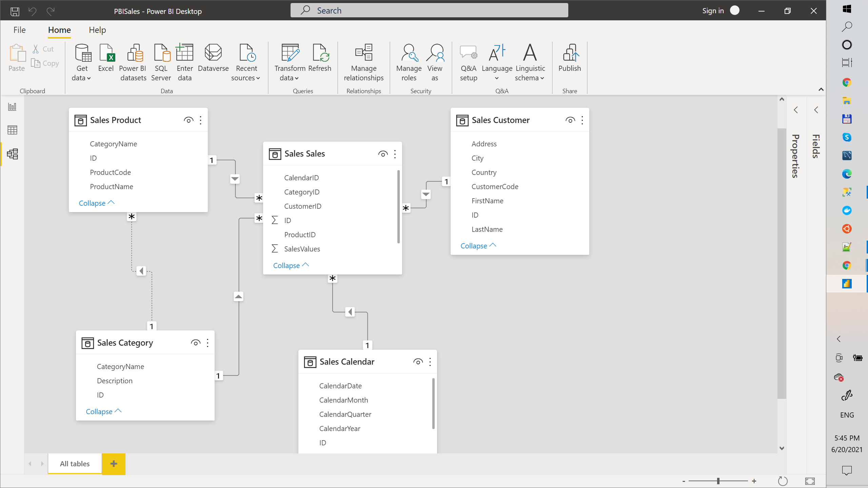Open the File menu

pos(19,30)
